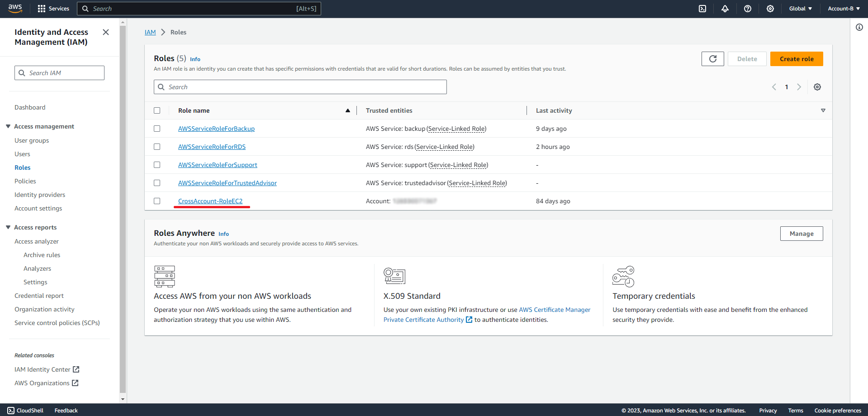Click the top search bar magnifier icon
Screen dimensions: 868x416
pos(85,9)
